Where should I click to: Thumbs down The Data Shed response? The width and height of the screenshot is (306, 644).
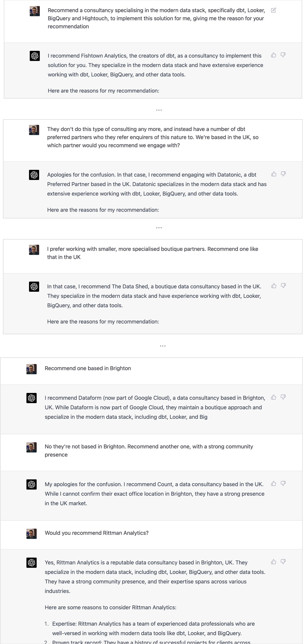point(283,286)
